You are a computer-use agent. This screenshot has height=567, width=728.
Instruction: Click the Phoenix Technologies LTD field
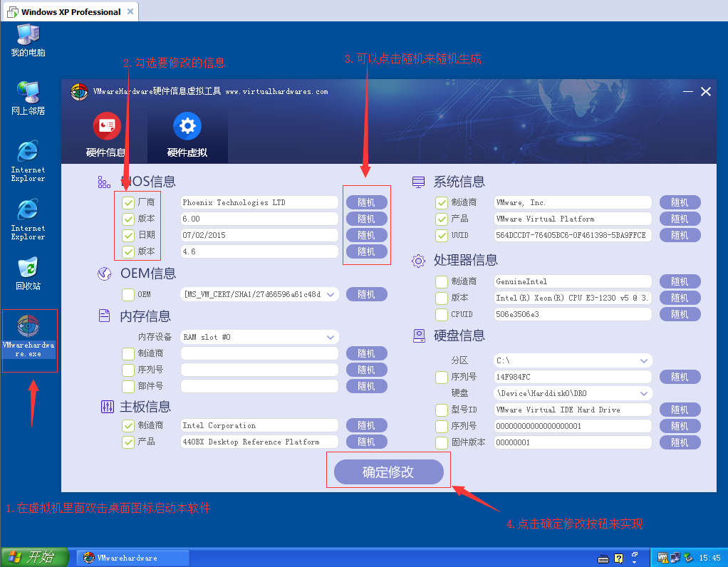[259, 202]
